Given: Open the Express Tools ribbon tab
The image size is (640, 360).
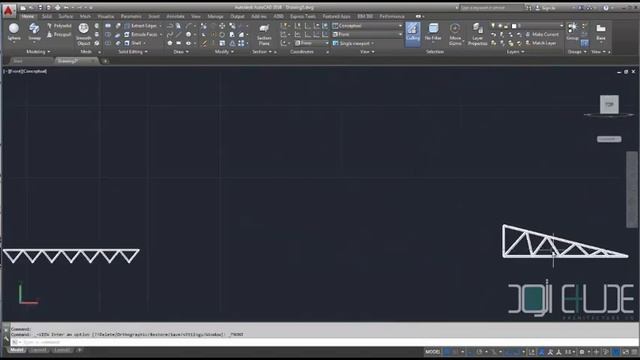Looking at the screenshot, I should (302, 17).
